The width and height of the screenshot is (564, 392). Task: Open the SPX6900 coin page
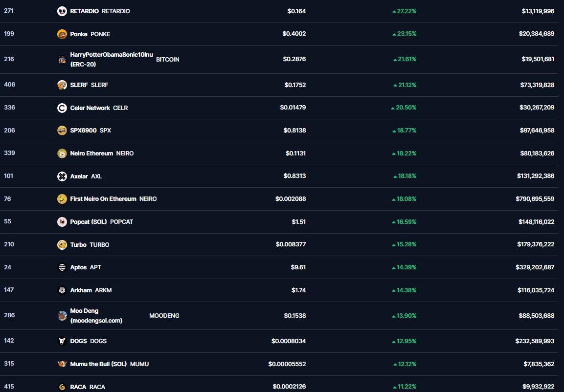[83, 131]
